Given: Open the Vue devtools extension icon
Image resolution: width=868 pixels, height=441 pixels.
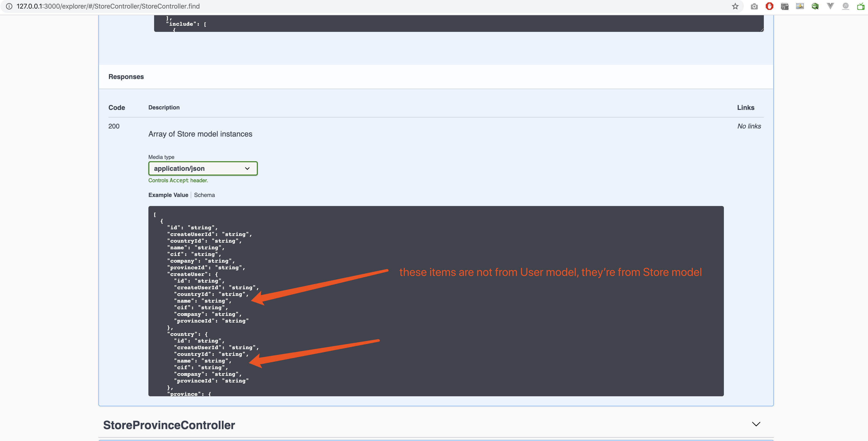Looking at the screenshot, I should 830,6.
